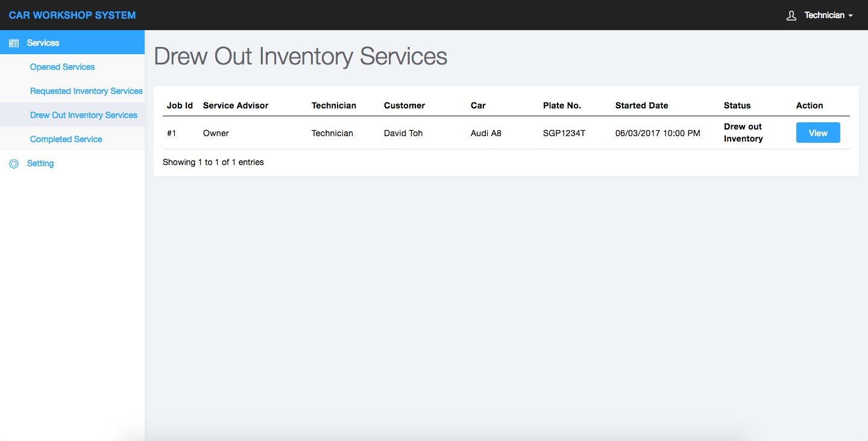The height and width of the screenshot is (441, 868).
Task: Sort by Plate No. column header
Action: 562,105
